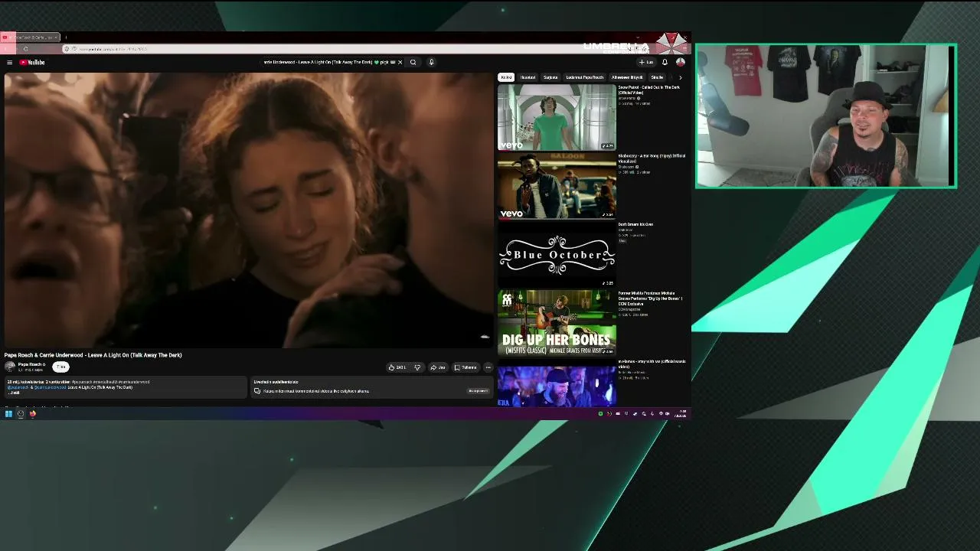
Task: Click the 'Livechatin uudelleentoisto' chat replay panel
Action: (x=371, y=387)
